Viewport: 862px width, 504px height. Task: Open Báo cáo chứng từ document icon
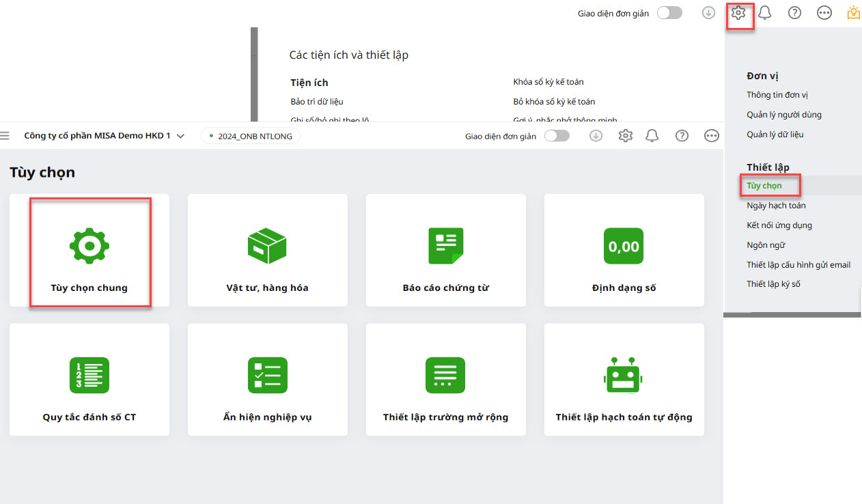point(445,246)
